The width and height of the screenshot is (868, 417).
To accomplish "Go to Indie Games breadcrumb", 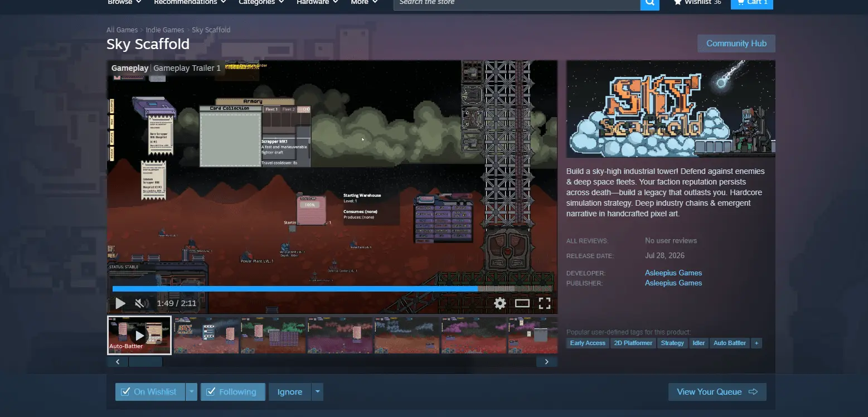I will coord(165,30).
